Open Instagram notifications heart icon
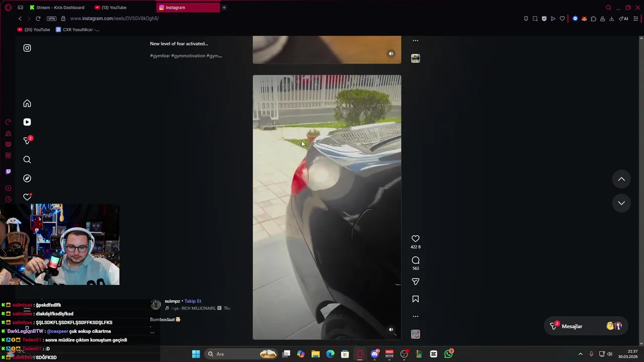Image resolution: width=644 pixels, height=362 pixels. 27,197
